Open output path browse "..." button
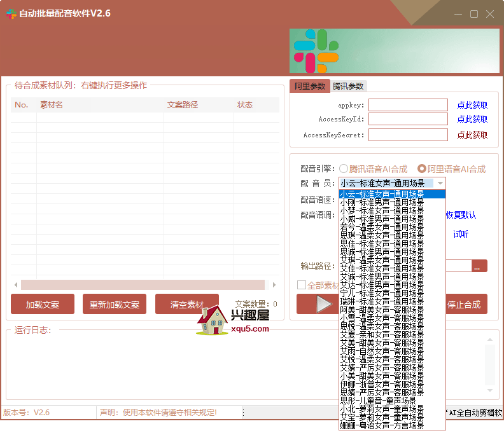Screen dimensions: 504x433 pyautogui.click(x=479, y=266)
